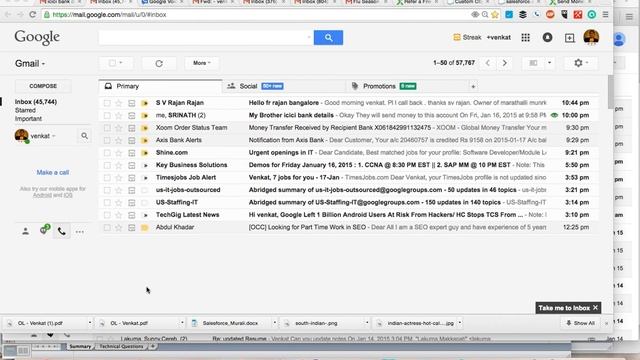640x360 pixels.
Task: Click the more options dots in chat bar
Action: pos(80,232)
